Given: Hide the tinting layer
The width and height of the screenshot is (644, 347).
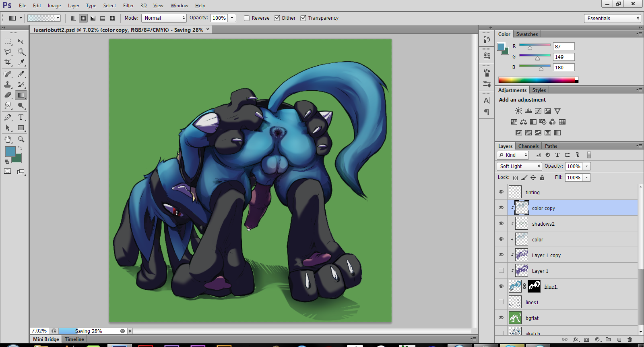Looking at the screenshot, I should tap(501, 192).
